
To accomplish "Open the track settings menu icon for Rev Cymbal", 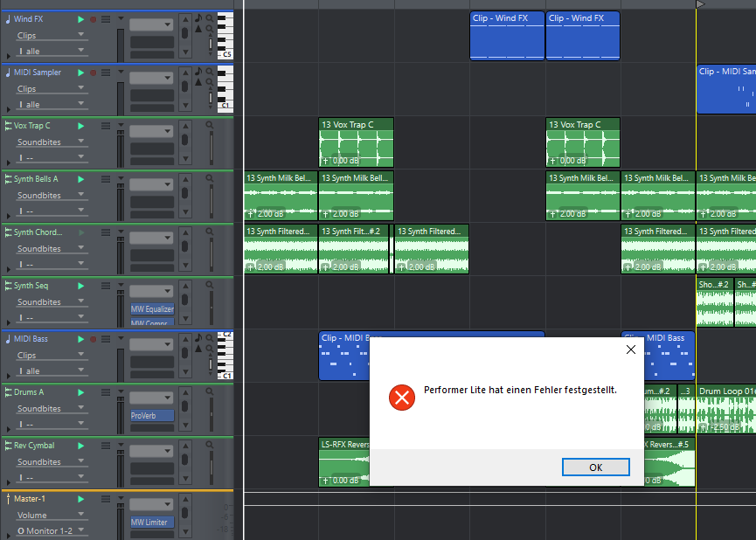I will click(106, 446).
